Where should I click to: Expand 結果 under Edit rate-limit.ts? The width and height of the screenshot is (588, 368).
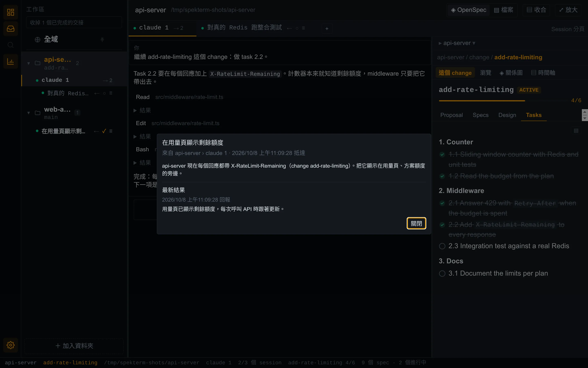142,136
